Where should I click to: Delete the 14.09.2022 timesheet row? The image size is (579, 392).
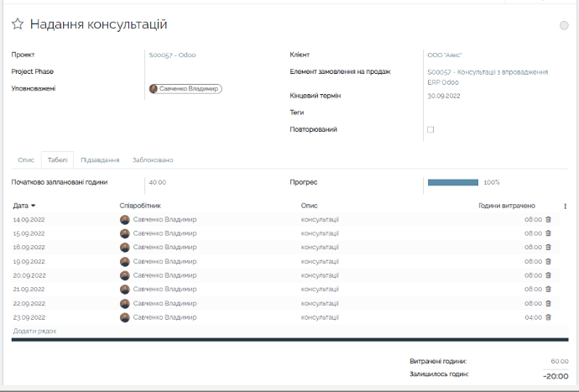[549, 220]
